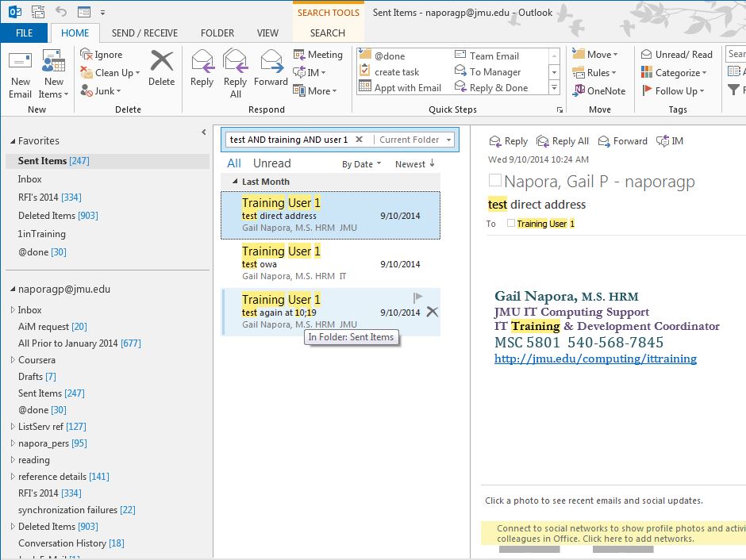This screenshot has height=560, width=746.
Task: Click Reply in the reading pane
Action: [x=509, y=141]
